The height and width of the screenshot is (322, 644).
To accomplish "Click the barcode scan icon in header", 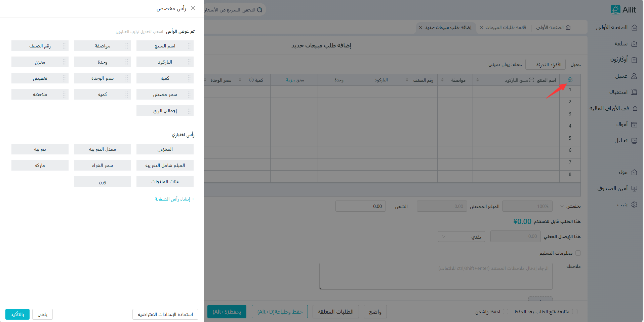I will click(531, 80).
